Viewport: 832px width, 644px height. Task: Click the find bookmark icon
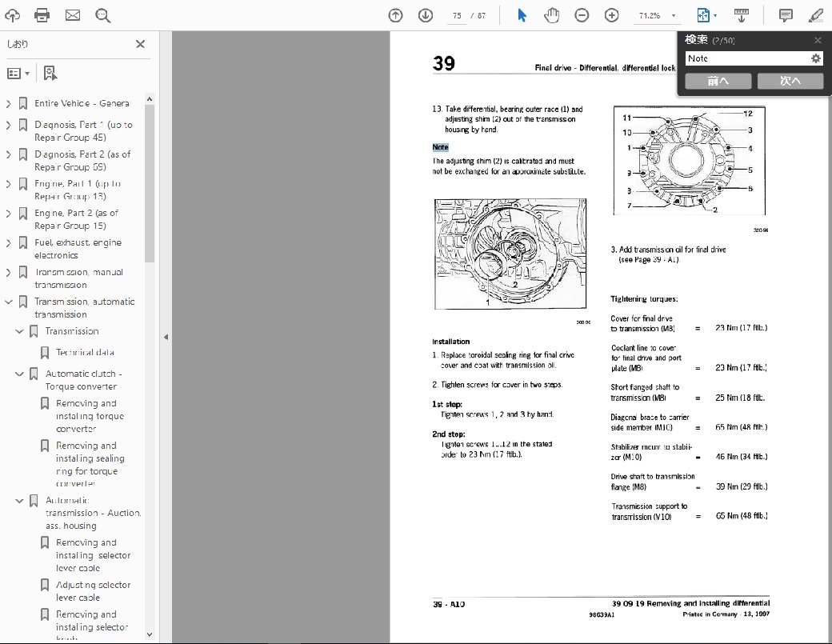[50, 74]
